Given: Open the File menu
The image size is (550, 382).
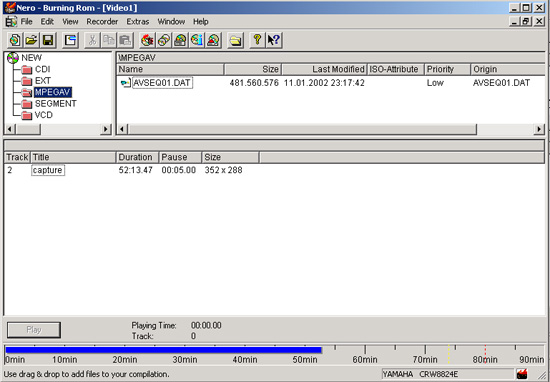Looking at the screenshot, I should (x=26, y=22).
